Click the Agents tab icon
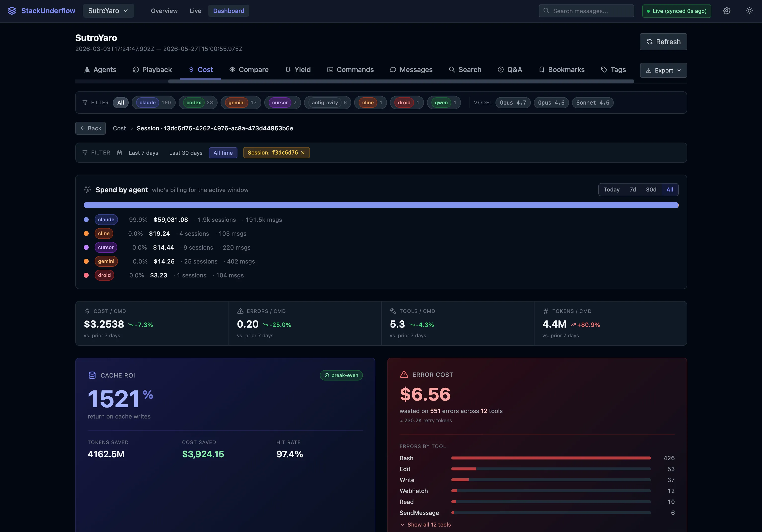 point(87,70)
